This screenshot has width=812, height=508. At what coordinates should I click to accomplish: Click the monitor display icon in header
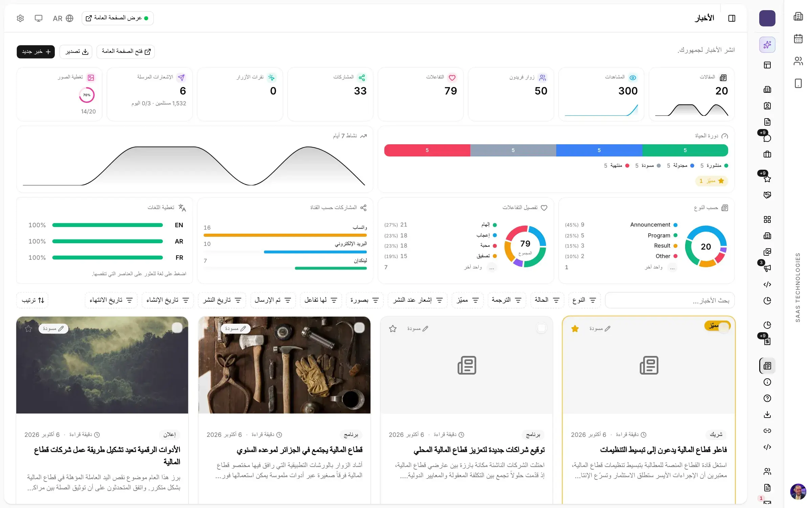39,18
